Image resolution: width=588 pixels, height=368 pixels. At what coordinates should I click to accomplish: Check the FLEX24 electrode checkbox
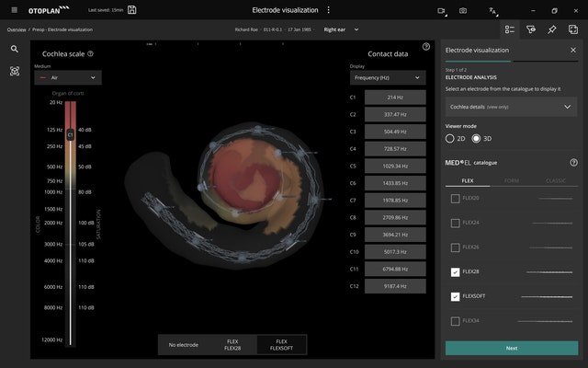pos(456,223)
